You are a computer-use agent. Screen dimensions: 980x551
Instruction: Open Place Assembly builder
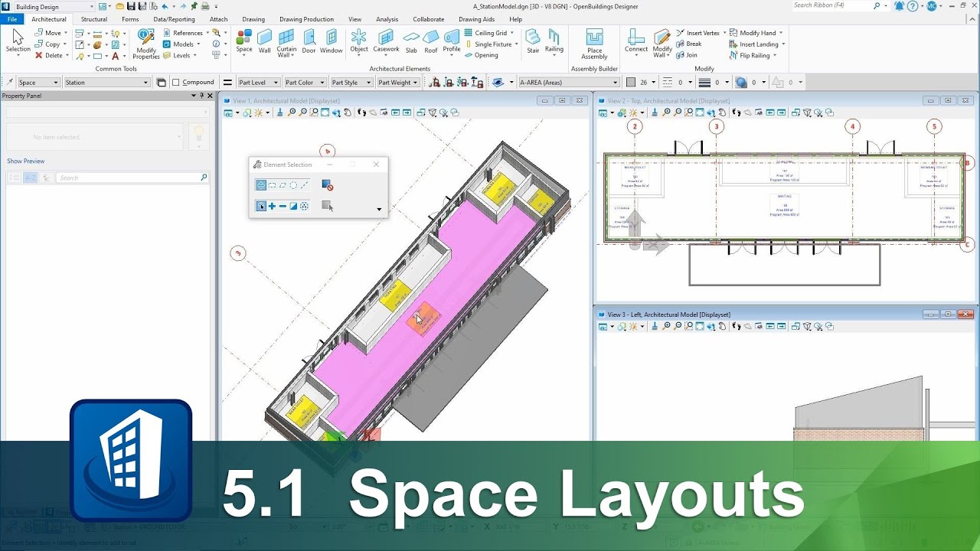(594, 44)
